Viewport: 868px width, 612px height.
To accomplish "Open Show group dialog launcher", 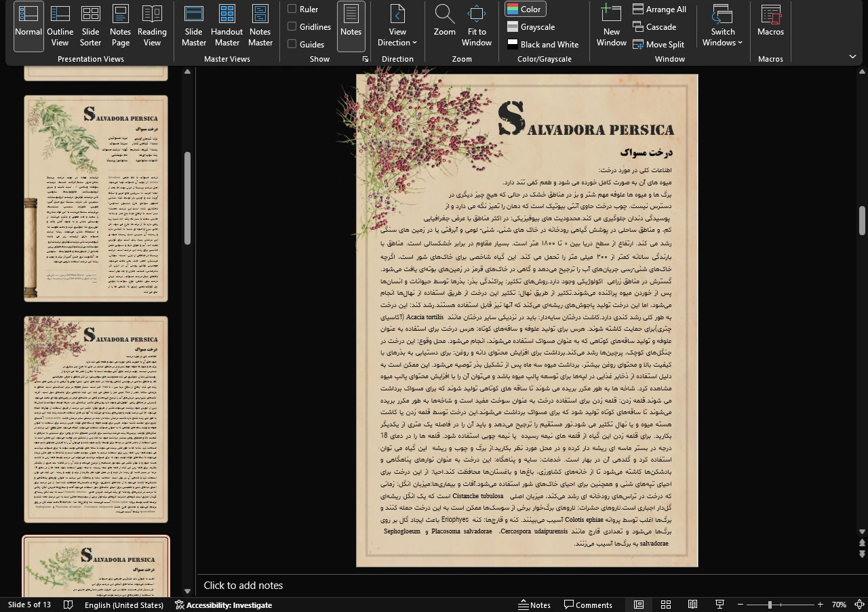I will click(366, 60).
